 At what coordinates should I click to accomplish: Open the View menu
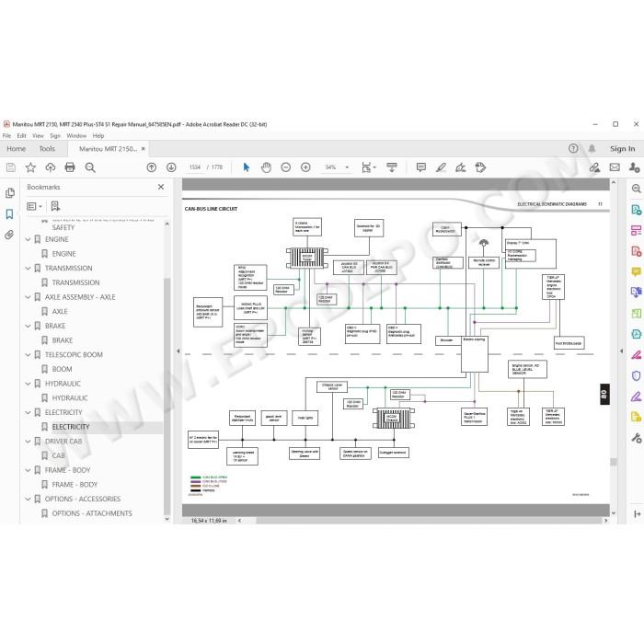click(x=38, y=135)
